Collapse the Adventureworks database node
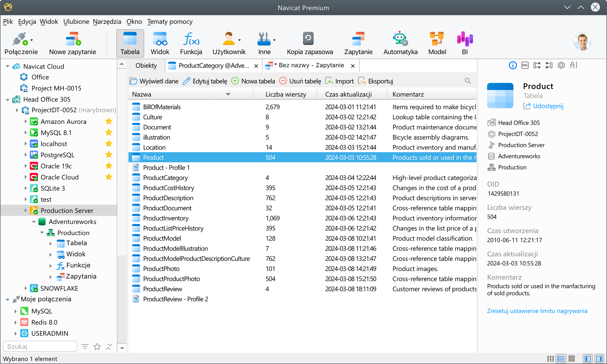This screenshot has height=364, width=607. (34, 222)
